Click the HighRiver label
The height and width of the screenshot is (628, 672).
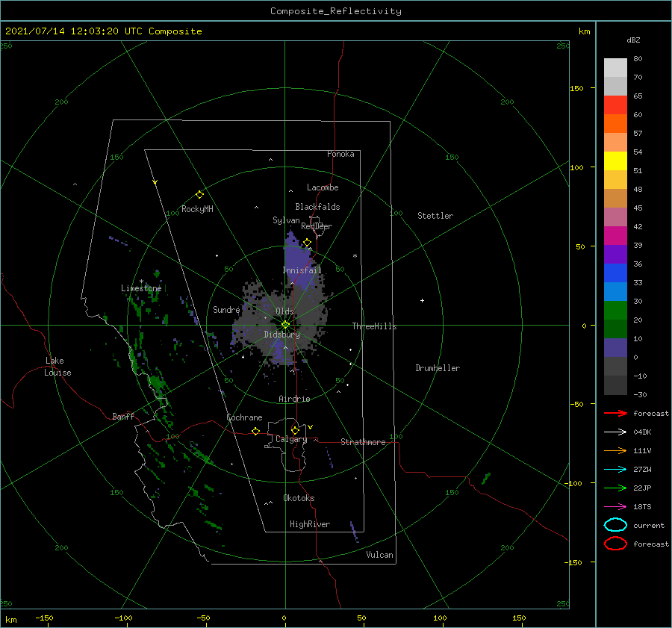coord(310,524)
